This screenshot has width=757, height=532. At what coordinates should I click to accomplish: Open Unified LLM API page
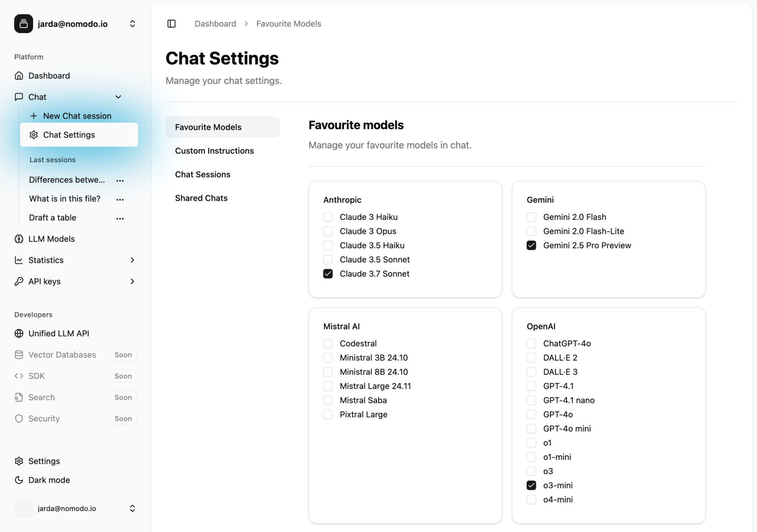pyautogui.click(x=59, y=334)
